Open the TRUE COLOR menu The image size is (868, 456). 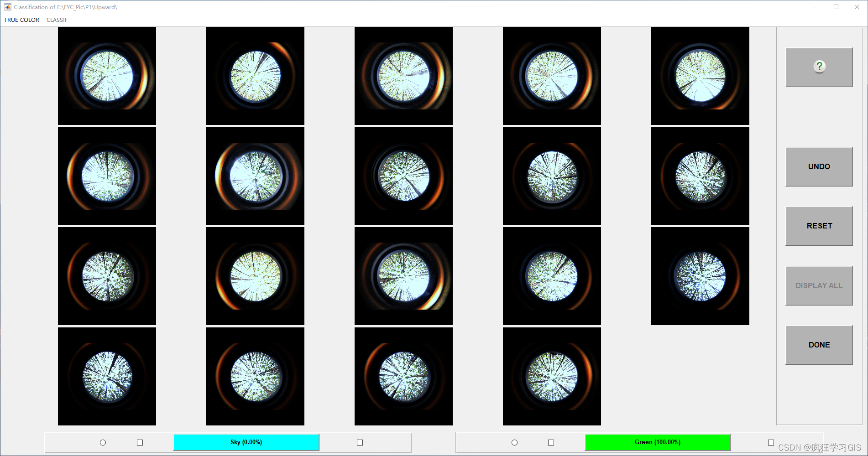click(x=22, y=20)
